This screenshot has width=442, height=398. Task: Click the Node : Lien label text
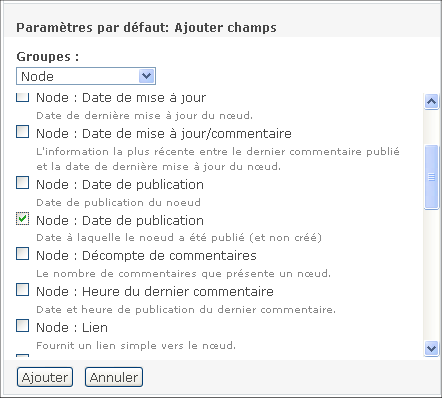pos(72,327)
